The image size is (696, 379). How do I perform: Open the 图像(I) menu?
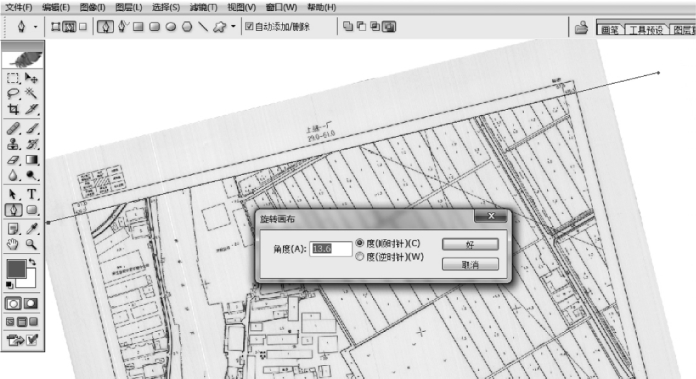click(x=92, y=8)
